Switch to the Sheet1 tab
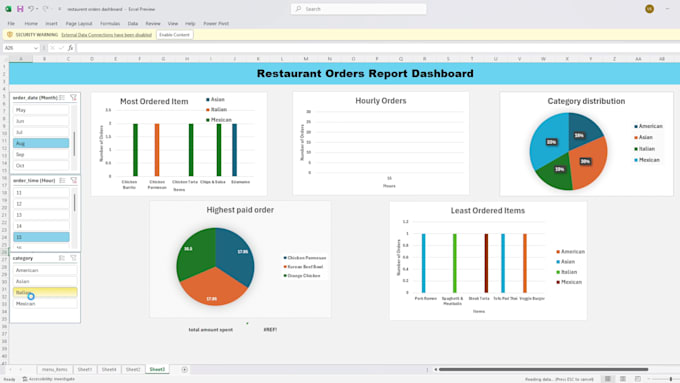The image size is (680, 383). (x=85, y=370)
